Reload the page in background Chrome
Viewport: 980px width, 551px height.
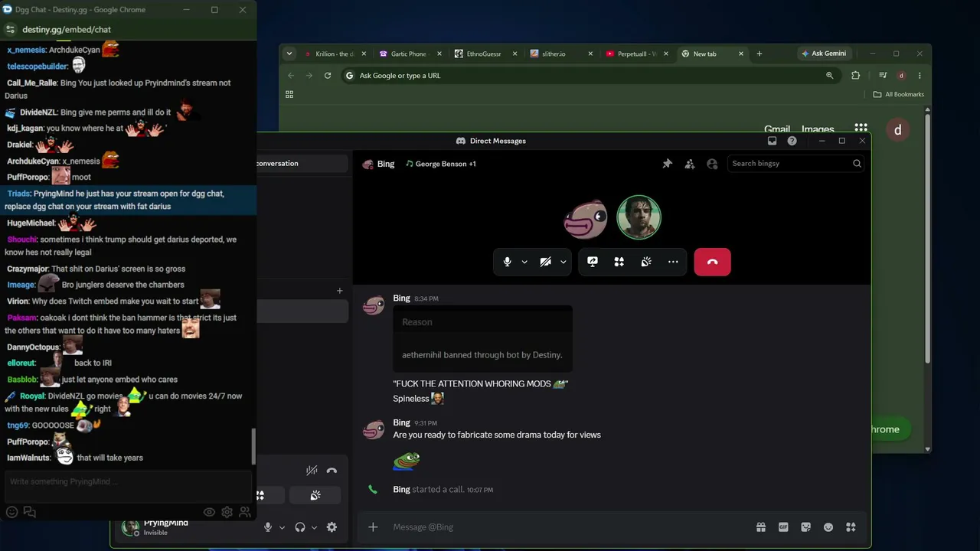(328, 76)
